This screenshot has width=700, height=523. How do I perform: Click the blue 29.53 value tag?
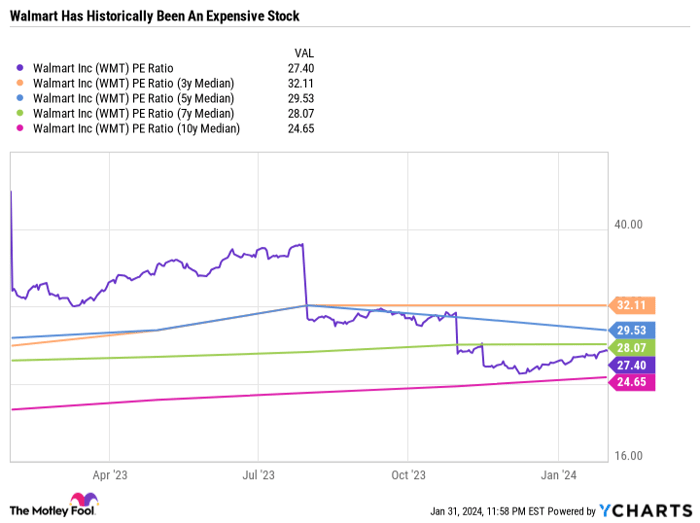(x=630, y=329)
